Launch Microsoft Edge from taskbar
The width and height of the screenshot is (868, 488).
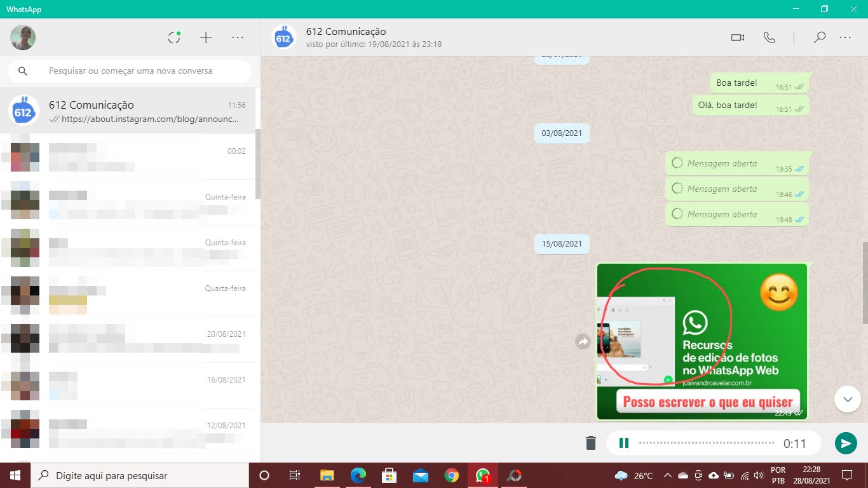[358, 475]
